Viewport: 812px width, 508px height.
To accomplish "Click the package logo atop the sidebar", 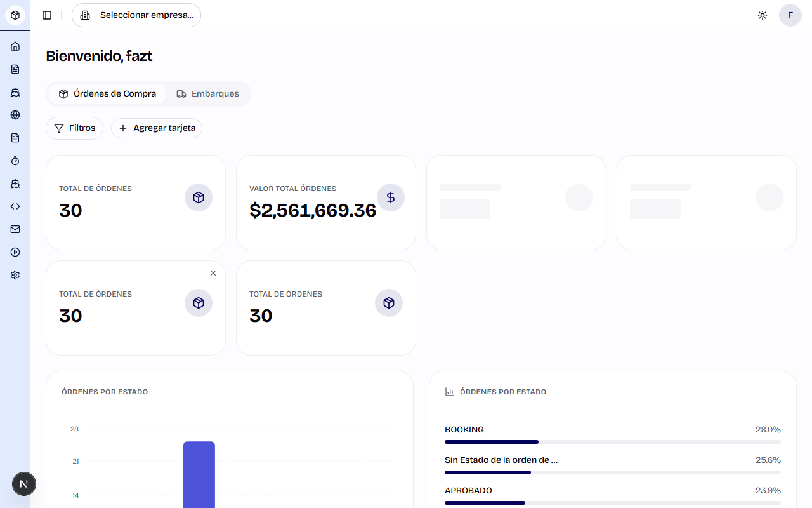I will tap(15, 15).
